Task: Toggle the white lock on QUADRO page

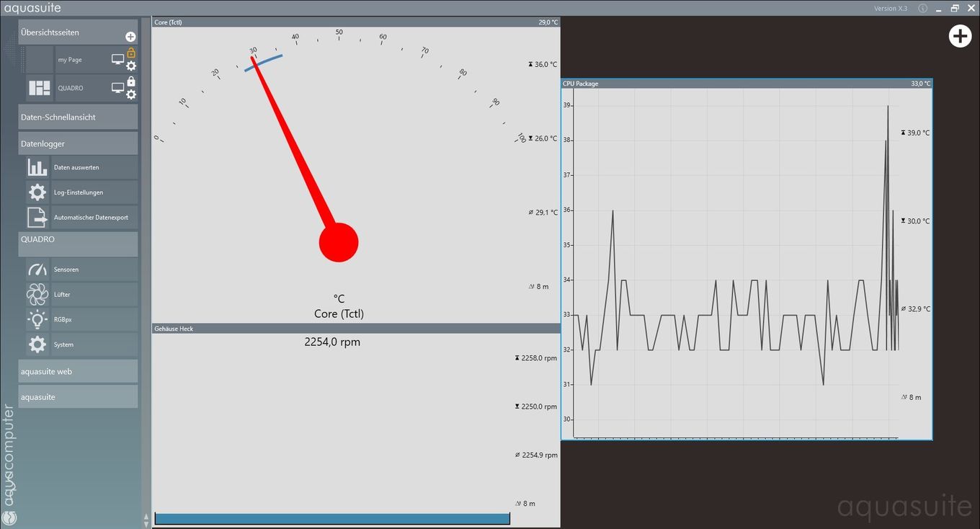Action: (x=131, y=81)
